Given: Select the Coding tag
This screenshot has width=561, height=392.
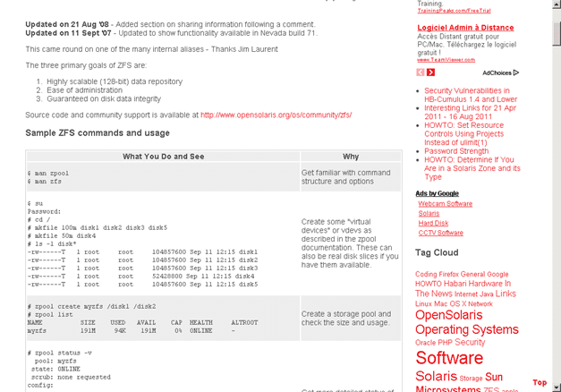Looking at the screenshot, I should pos(426,274).
